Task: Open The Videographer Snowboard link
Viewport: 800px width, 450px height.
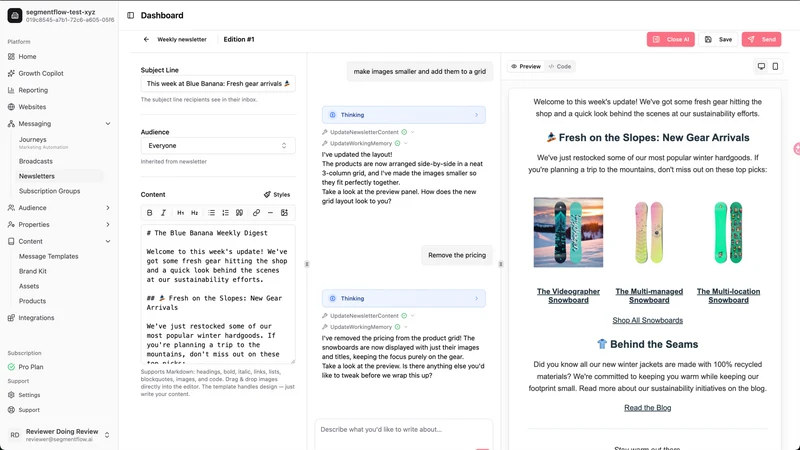Action: coord(568,296)
